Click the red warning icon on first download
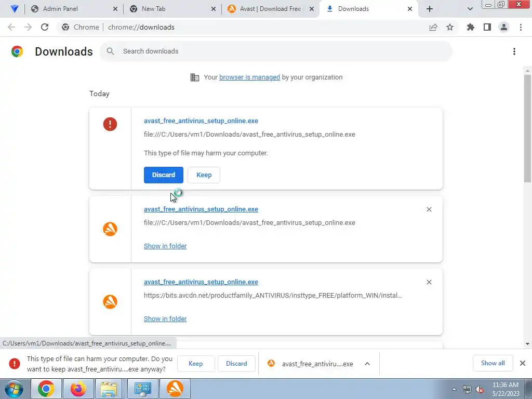This screenshot has height=399, width=532. pos(110,124)
